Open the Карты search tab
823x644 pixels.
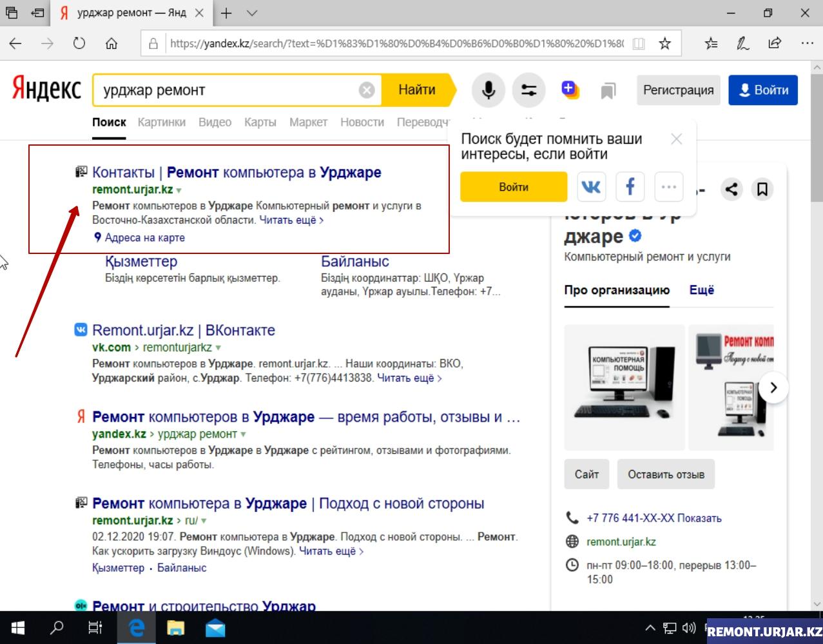point(260,122)
